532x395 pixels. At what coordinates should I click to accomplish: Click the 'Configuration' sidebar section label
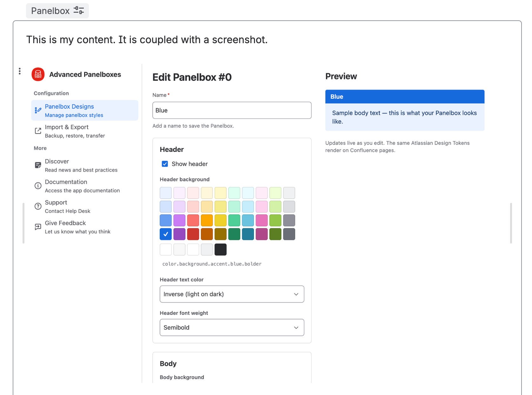point(51,93)
